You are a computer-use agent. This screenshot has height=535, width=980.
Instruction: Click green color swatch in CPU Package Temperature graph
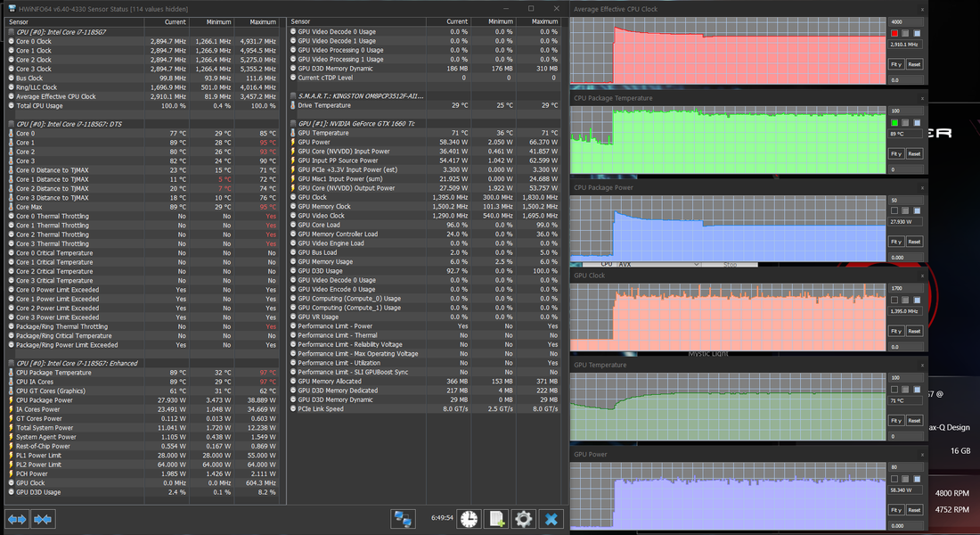point(894,123)
